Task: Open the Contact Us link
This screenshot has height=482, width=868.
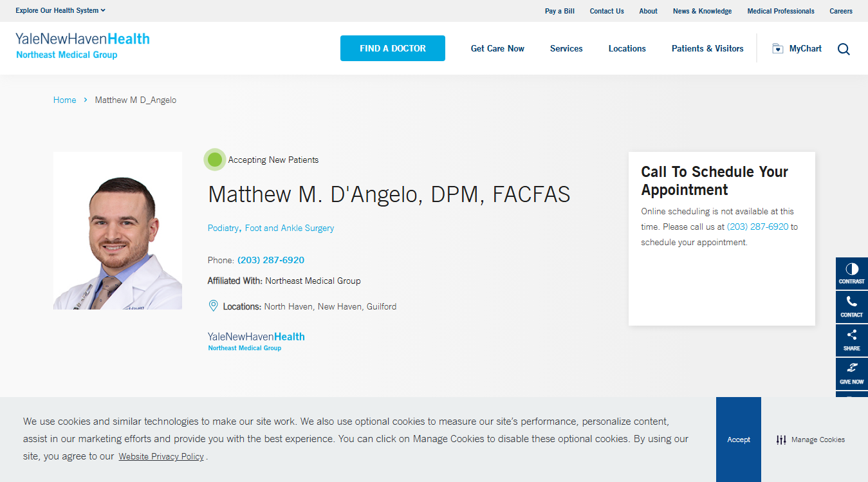Action: 607,11
